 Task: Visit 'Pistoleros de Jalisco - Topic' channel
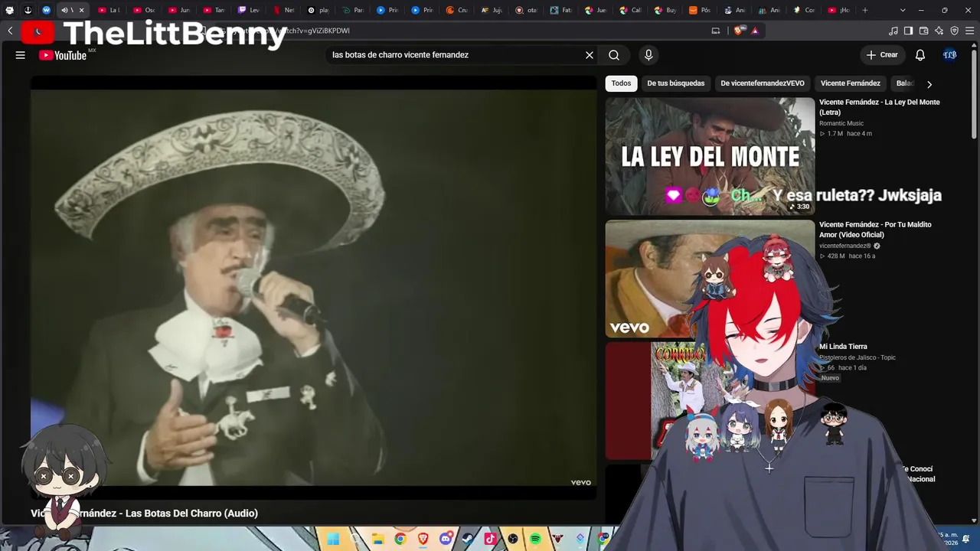[857, 357]
